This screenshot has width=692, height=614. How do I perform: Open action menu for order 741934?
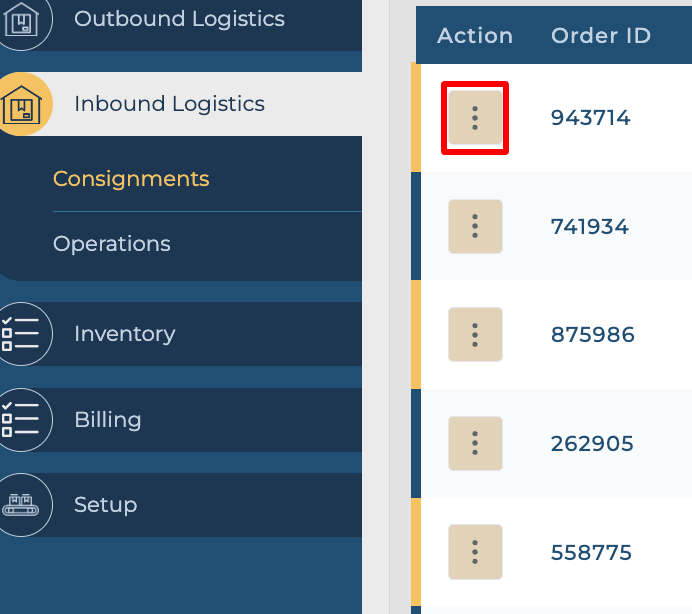pyautogui.click(x=475, y=227)
